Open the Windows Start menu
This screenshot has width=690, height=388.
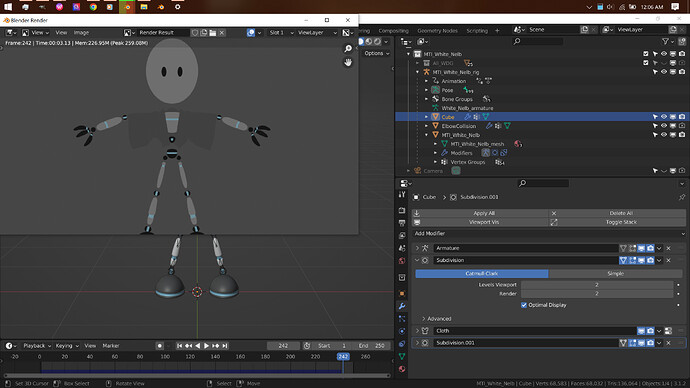point(8,7)
